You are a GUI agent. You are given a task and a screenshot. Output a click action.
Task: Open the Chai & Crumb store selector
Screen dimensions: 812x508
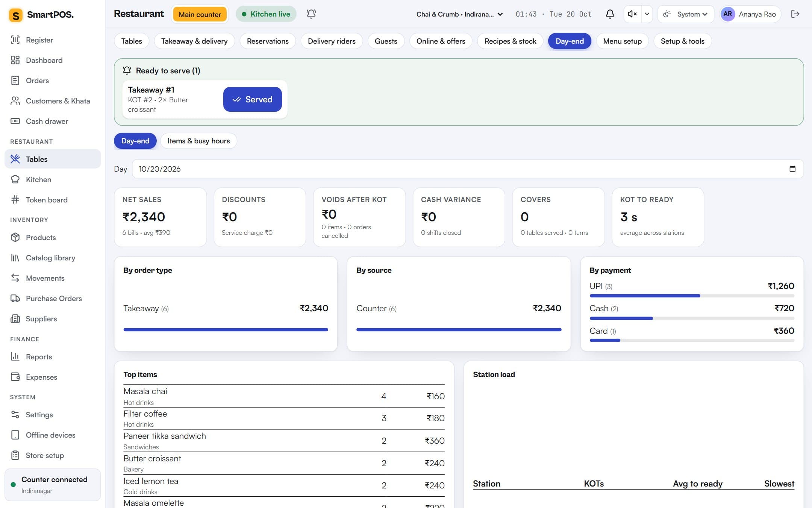click(459, 14)
